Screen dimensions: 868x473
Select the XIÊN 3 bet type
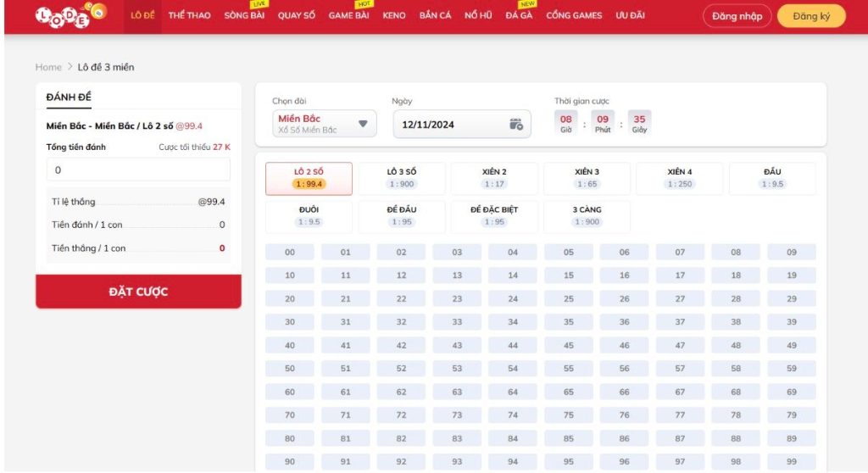(x=587, y=178)
